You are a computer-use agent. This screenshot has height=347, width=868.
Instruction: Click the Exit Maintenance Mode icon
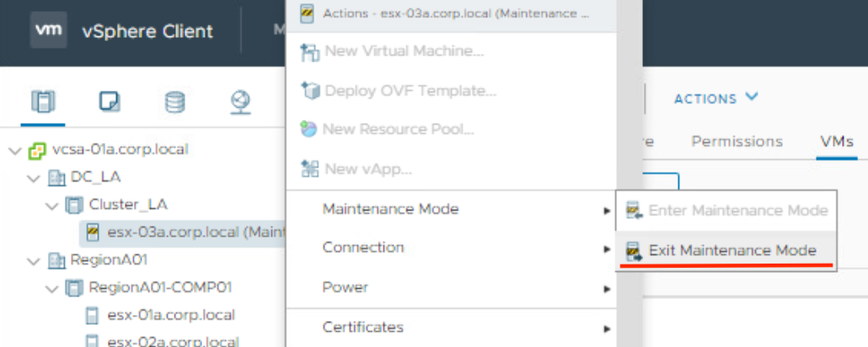pos(634,251)
